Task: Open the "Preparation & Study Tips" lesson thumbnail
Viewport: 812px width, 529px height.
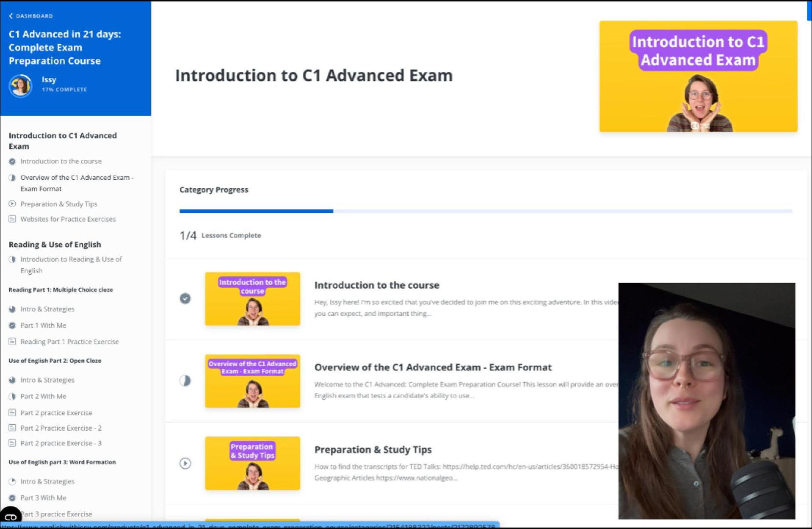Action: pyautogui.click(x=253, y=463)
